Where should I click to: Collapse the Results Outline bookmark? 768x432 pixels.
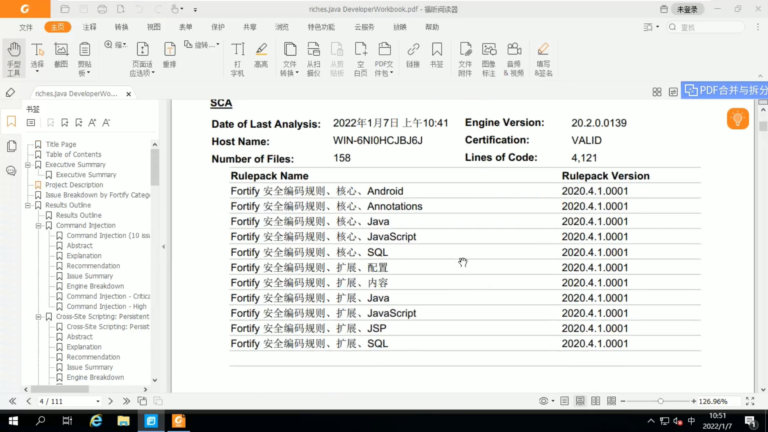pos(28,205)
